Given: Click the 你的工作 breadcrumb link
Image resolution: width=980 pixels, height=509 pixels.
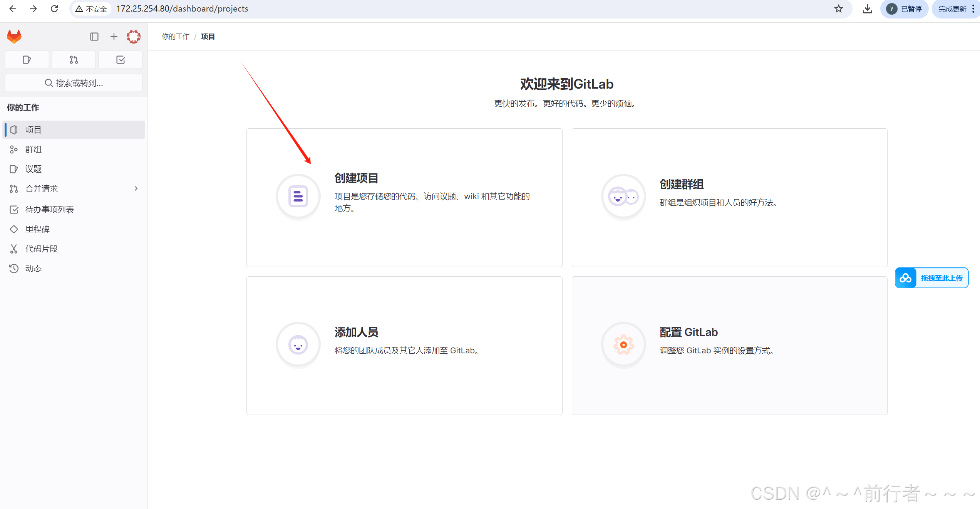Looking at the screenshot, I should click(176, 37).
